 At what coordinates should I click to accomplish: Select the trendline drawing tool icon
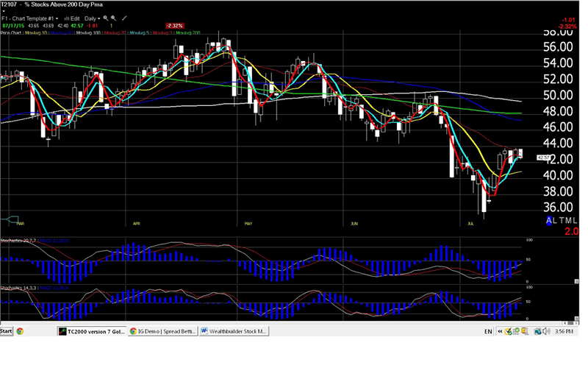point(124,18)
